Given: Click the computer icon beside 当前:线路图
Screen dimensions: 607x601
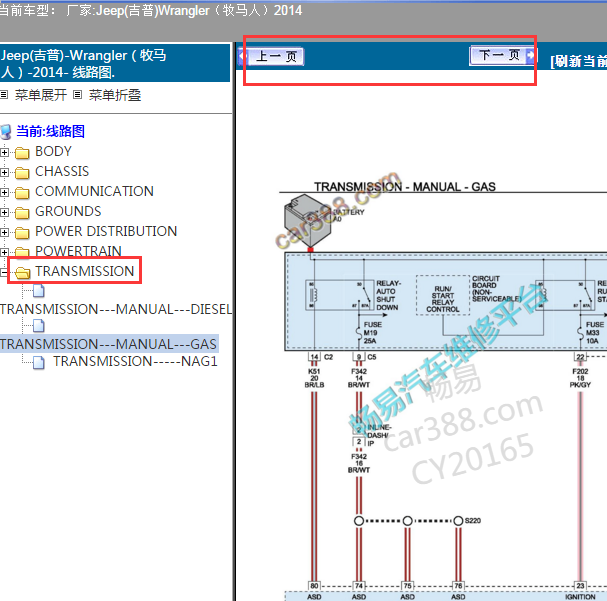Looking at the screenshot, I should pos(6,132).
